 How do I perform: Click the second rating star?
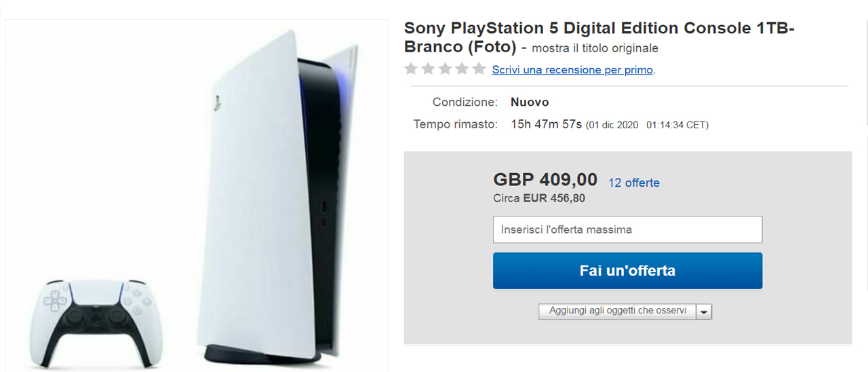point(428,69)
